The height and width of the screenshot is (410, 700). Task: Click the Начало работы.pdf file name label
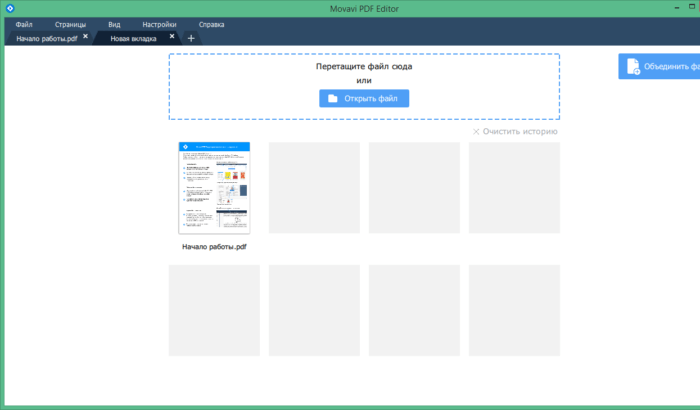point(214,247)
